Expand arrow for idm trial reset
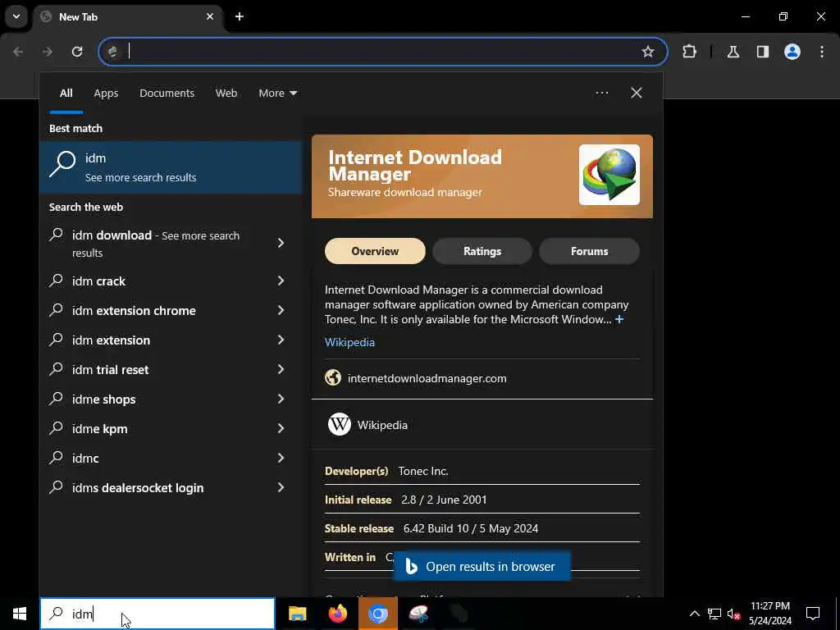Image resolution: width=840 pixels, height=630 pixels. click(281, 369)
